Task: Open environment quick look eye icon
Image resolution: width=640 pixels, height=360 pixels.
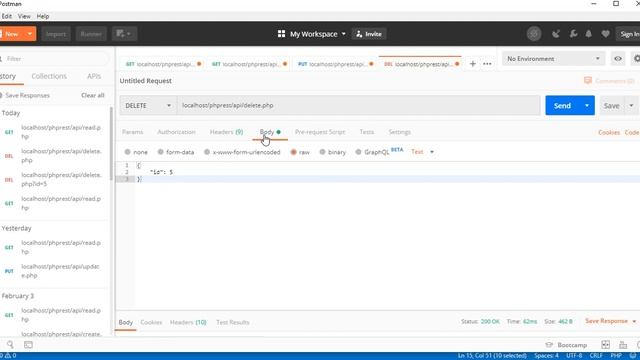Action: [x=618, y=59]
